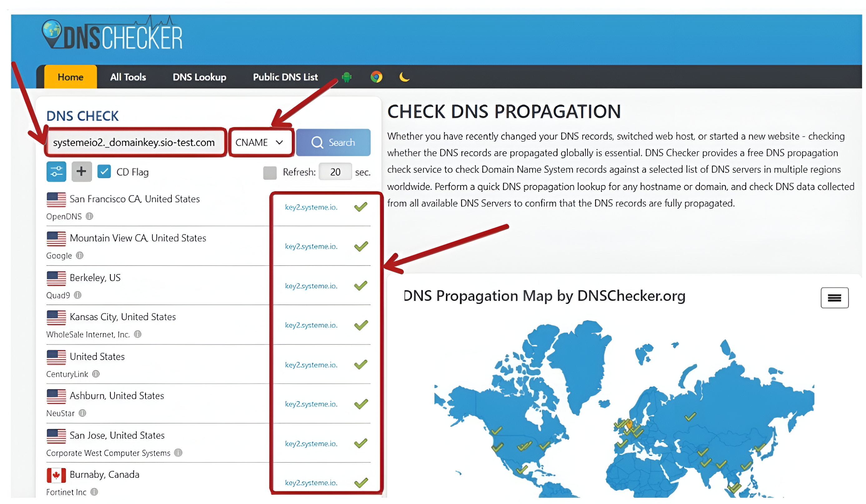Open the blue DNS settings sliders icon
This screenshot has height=504, width=866.
click(x=56, y=171)
